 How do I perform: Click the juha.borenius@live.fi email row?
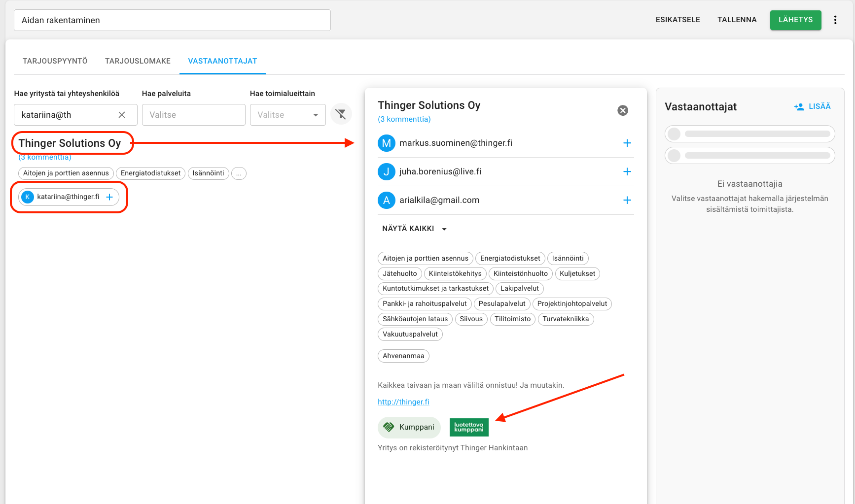coord(505,171)
